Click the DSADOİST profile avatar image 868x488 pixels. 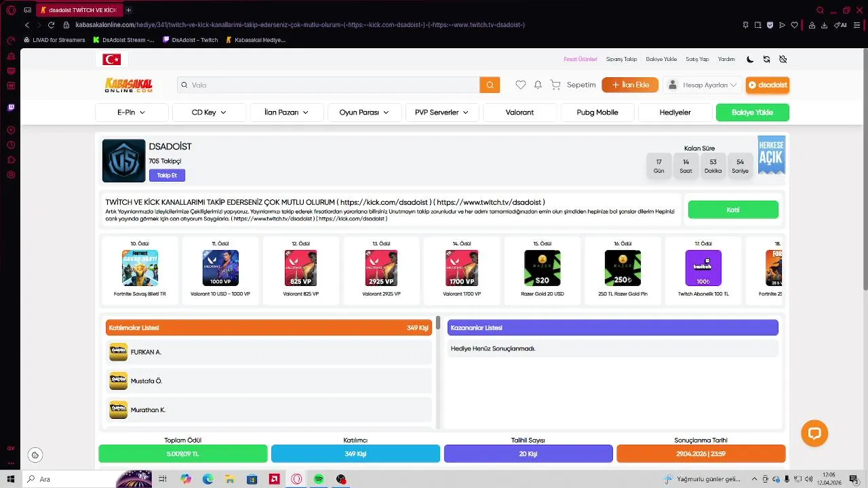[123, 161]
